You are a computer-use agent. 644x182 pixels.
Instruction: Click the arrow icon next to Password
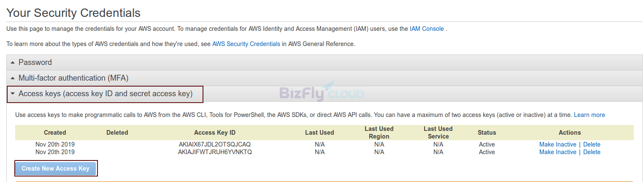(x=13, y=62)
